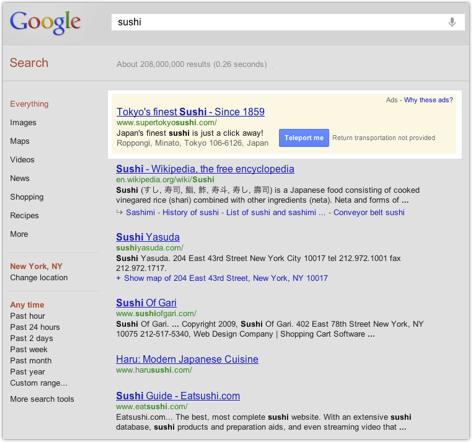The height and width of the screenshot is (442, 472).
Task: Click the Teleport me button
Action: pyautogui.click(x=304, y=138)
